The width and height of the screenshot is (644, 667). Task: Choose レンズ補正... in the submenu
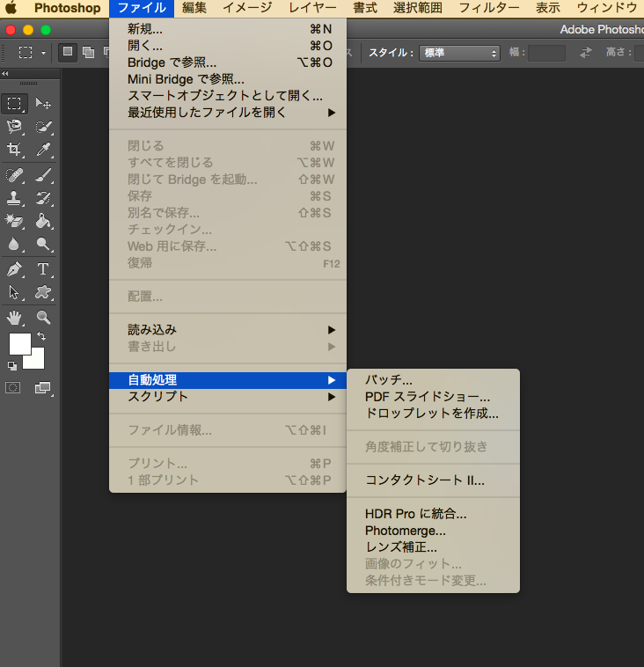click(433, 547)
